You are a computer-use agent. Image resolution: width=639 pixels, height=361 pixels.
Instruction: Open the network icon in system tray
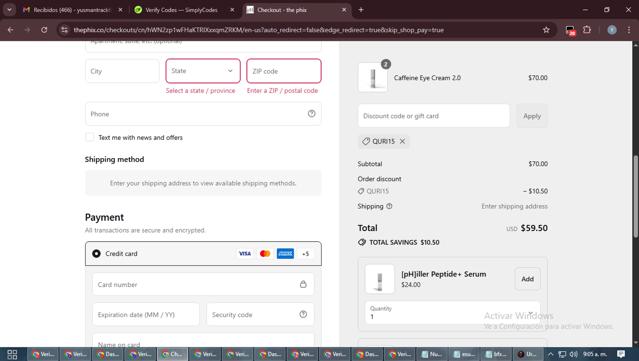click(562, 354)
